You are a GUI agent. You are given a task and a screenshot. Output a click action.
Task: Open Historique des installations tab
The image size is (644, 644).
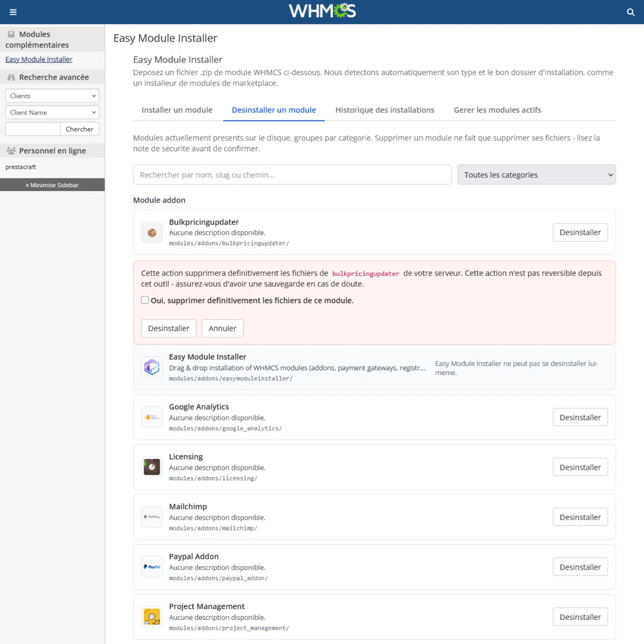click(x=385, y=110)
